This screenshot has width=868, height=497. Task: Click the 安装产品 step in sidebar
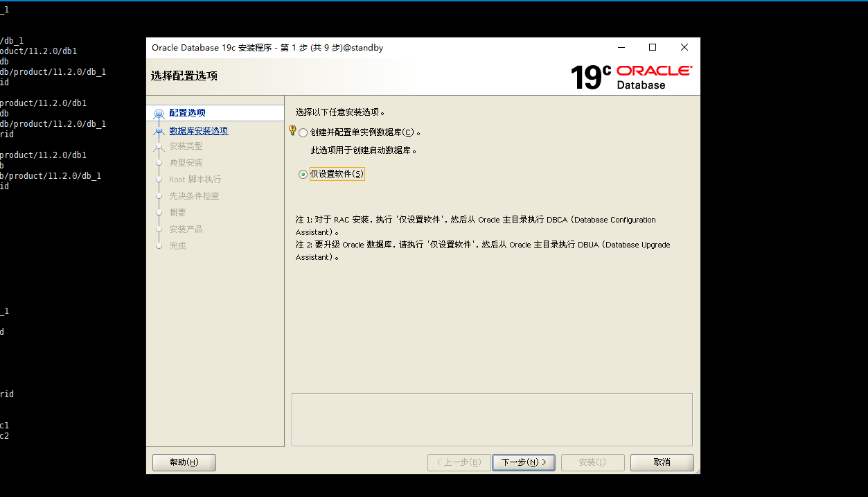pyautogui.click(x=186, y=229)
